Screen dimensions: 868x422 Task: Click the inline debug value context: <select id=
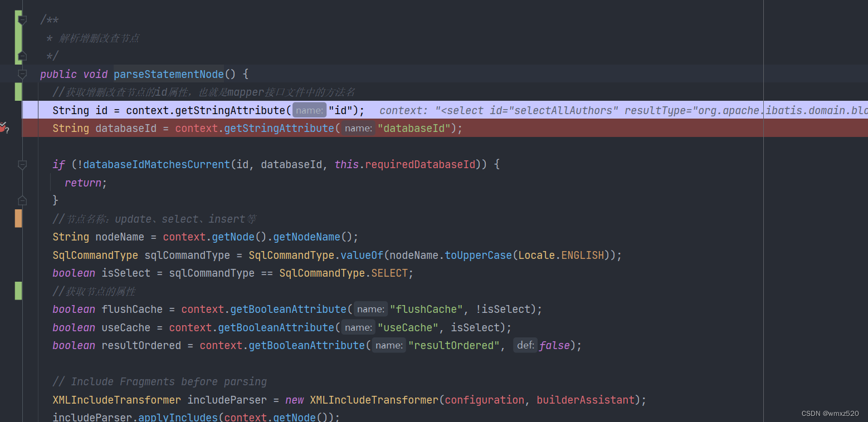click(623, 110)
